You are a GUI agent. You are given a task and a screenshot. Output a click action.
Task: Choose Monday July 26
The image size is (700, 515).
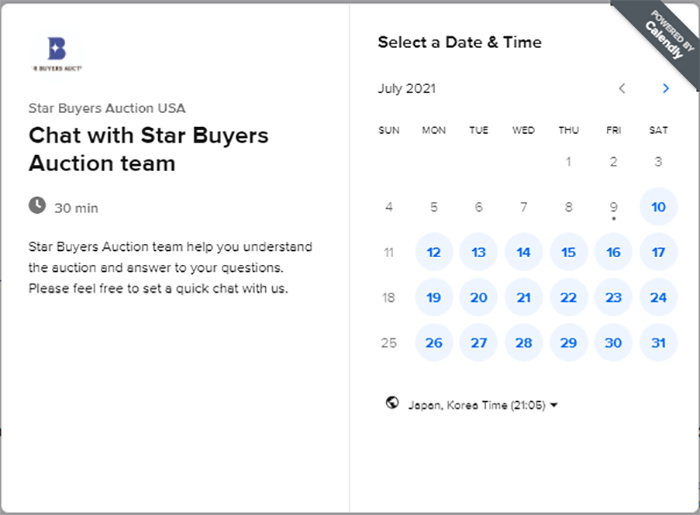point(434,343)
